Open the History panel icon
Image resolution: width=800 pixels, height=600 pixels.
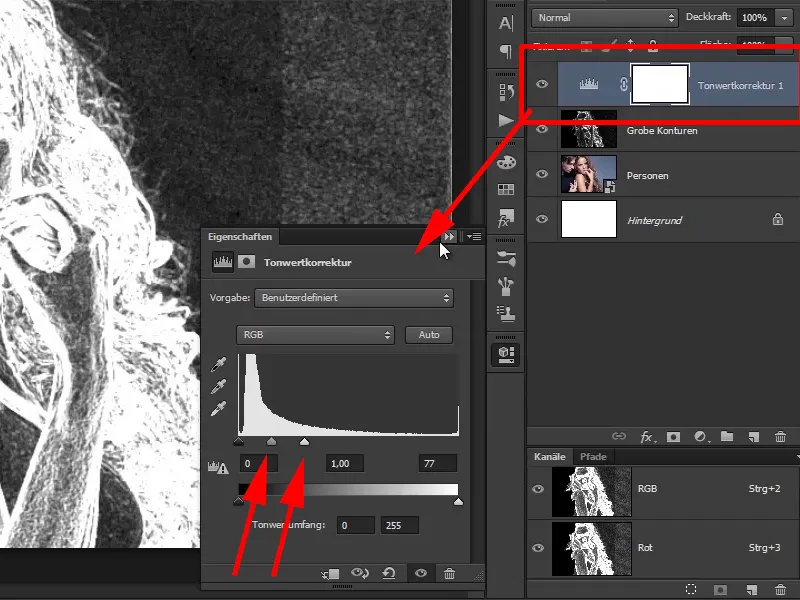[506, 92]
